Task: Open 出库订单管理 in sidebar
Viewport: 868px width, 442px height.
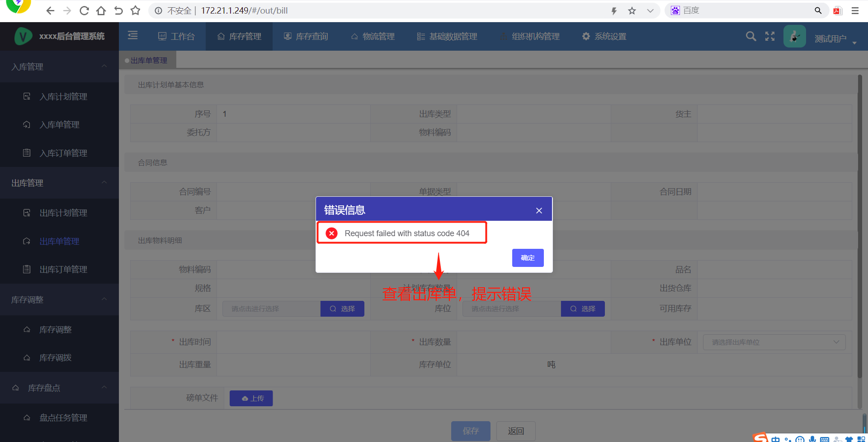Action: (59, 269)
